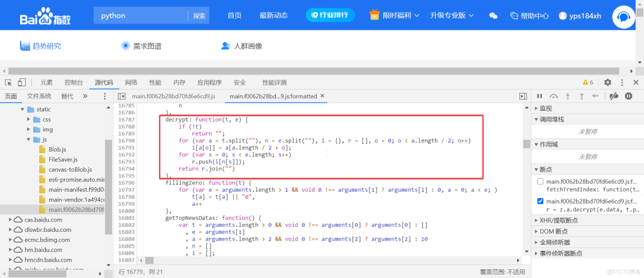Open the 控制台 DevTools tab
The height and width of the screenshot is (278, 644).
pos(74,83)
